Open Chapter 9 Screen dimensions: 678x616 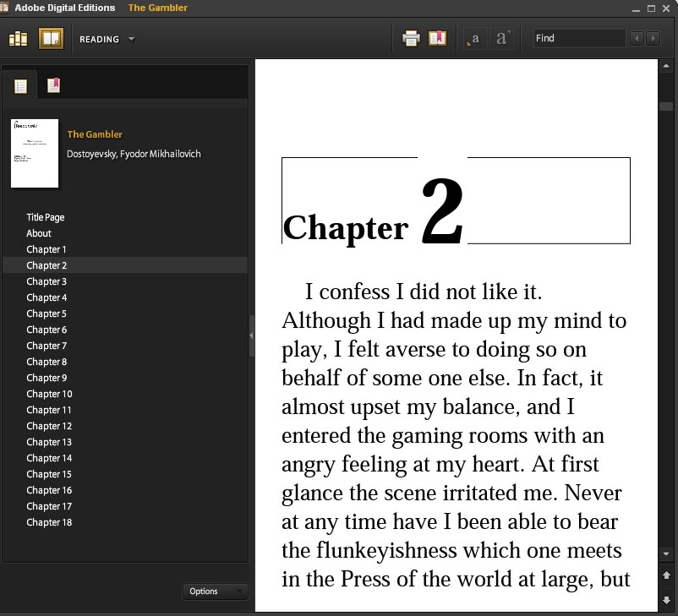click(46, 378)
